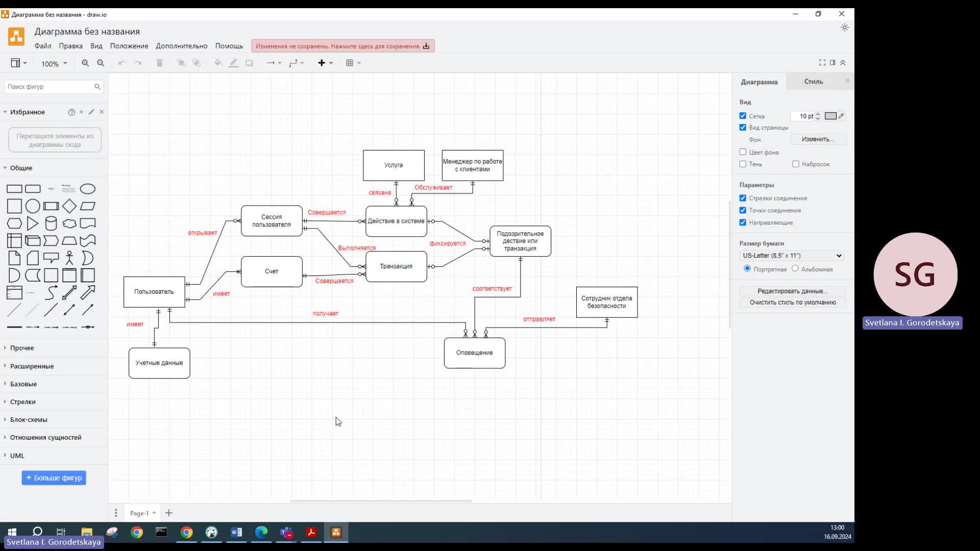This screenshot has width=980, height=551.
Task: Select the cloud shape in Общие
Action: [69, 223]
